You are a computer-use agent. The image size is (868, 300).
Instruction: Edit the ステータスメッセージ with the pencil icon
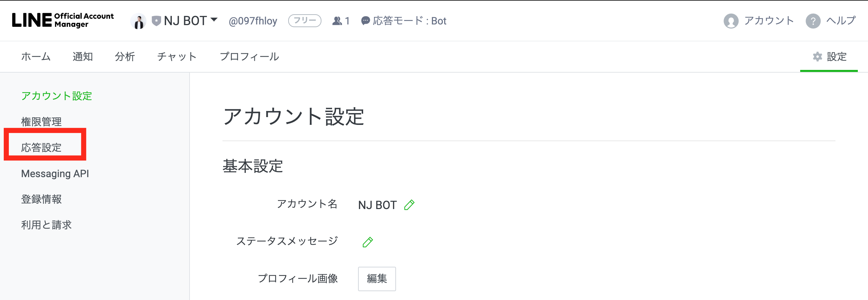pos(368,241)
